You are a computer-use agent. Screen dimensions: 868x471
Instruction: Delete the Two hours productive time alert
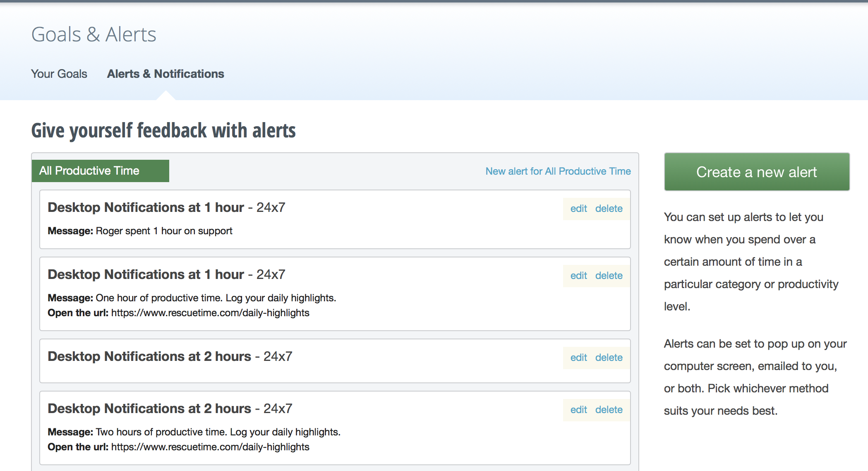pyautogui.click(x=609, y=410)
